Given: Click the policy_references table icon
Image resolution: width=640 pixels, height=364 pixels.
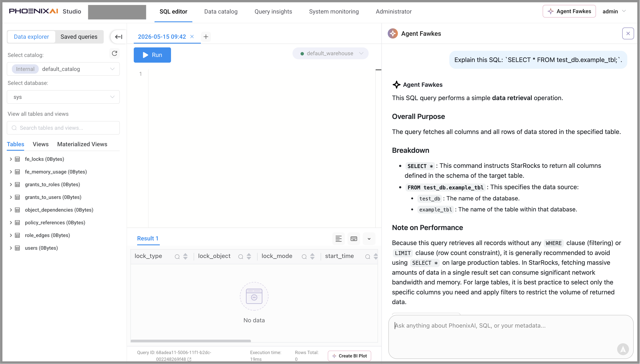Looking at the screenshot, I should click(17, 223).
